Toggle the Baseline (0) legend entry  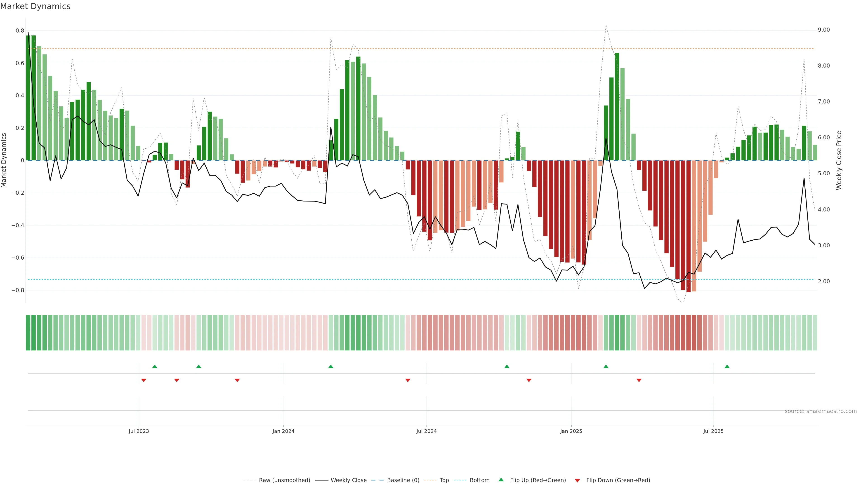coord(403,480)
